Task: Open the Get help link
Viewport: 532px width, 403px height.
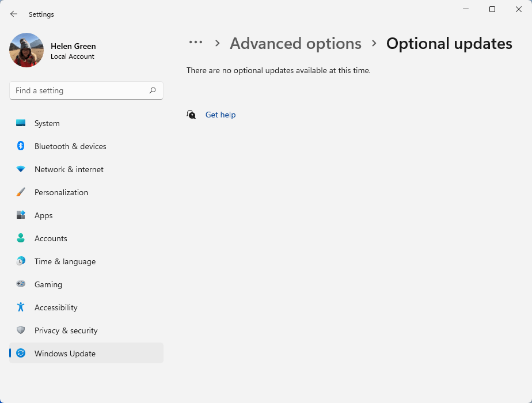Action: (221, 115)
